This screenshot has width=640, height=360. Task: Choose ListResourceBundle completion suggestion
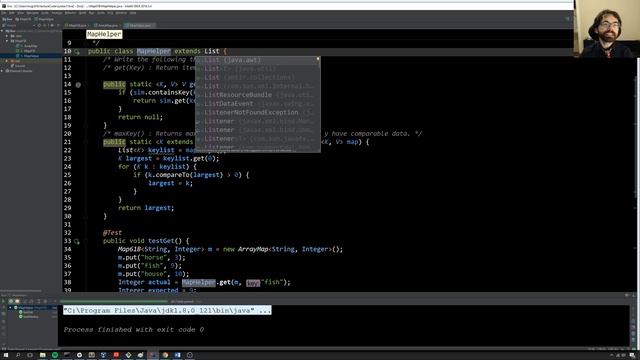click(257, 95)
